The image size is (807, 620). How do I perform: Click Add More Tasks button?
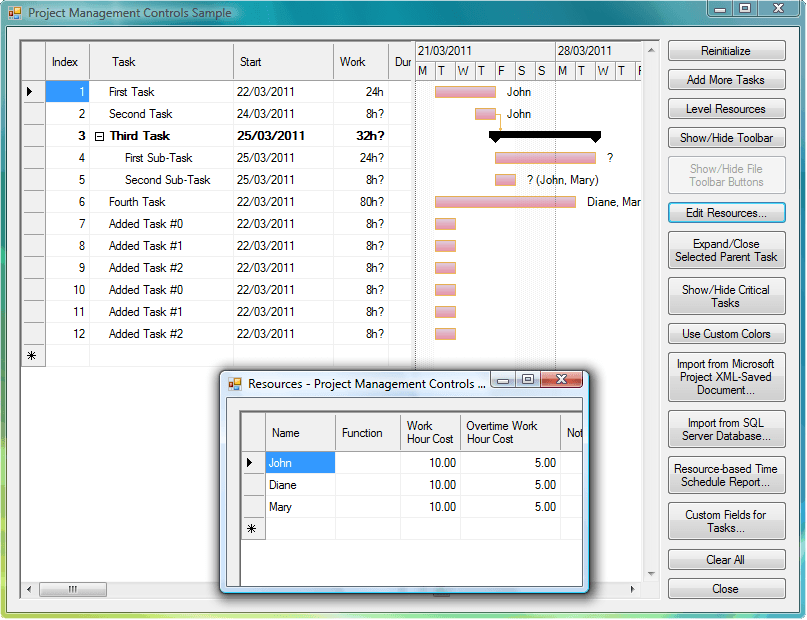726,80
